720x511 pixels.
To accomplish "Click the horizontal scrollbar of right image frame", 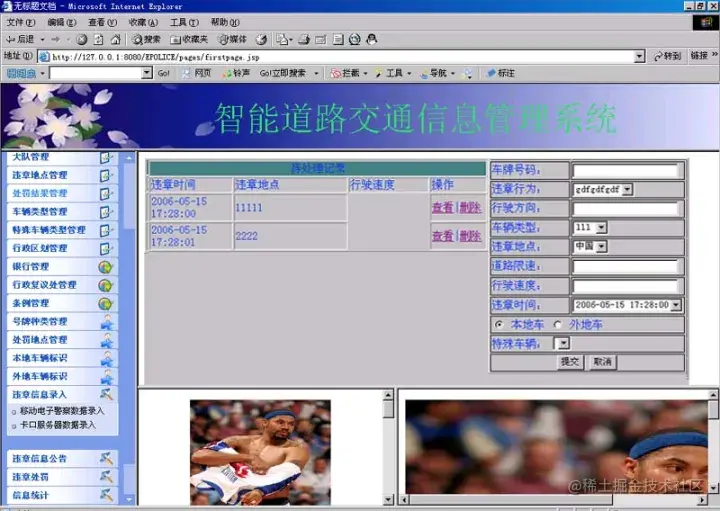I will coord(553,500).
